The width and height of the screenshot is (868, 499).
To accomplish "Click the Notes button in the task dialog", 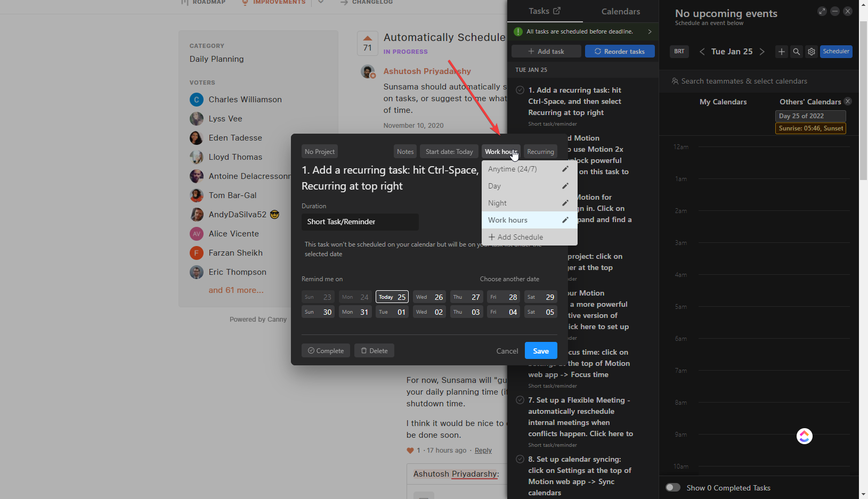I will [x=405, y=152].
